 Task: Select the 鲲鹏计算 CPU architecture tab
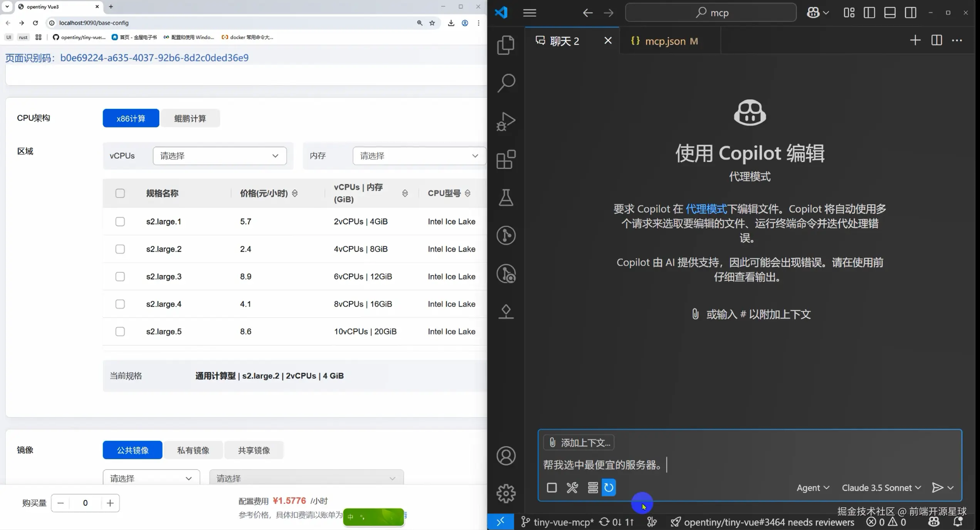pos(190,118)
